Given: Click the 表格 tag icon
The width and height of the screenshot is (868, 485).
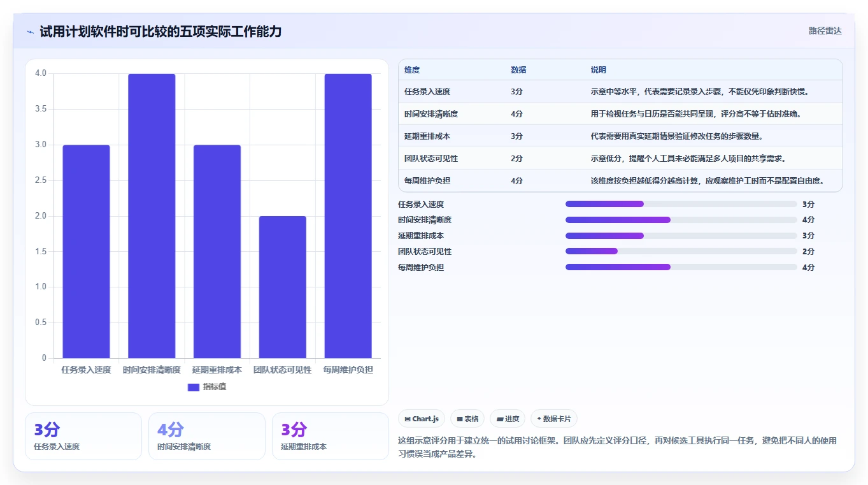Looking at the screenshot, I should point(460,419).
